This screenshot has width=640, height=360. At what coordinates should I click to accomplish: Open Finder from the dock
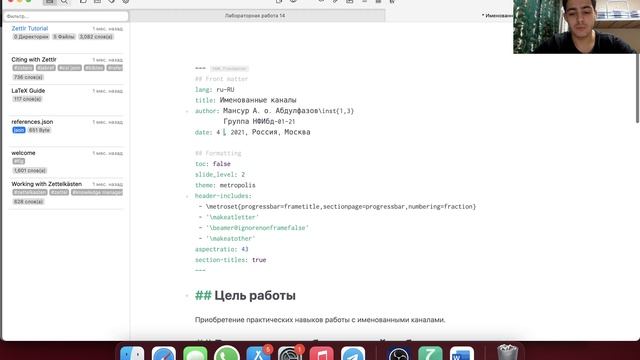132,353
